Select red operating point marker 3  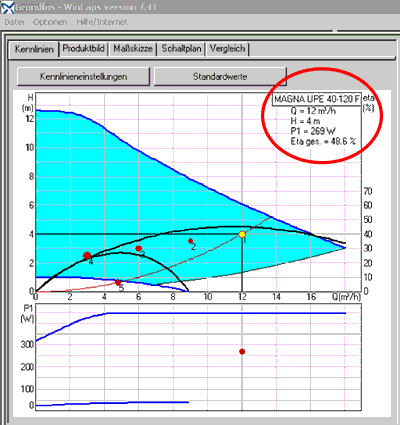[x=139, y=248]
